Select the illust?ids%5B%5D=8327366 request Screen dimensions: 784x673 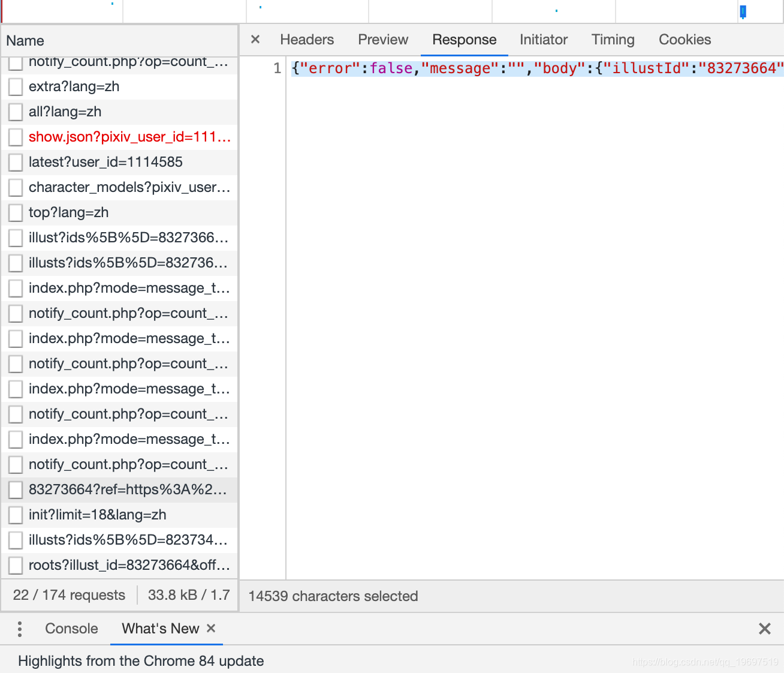tap(120, 238)
